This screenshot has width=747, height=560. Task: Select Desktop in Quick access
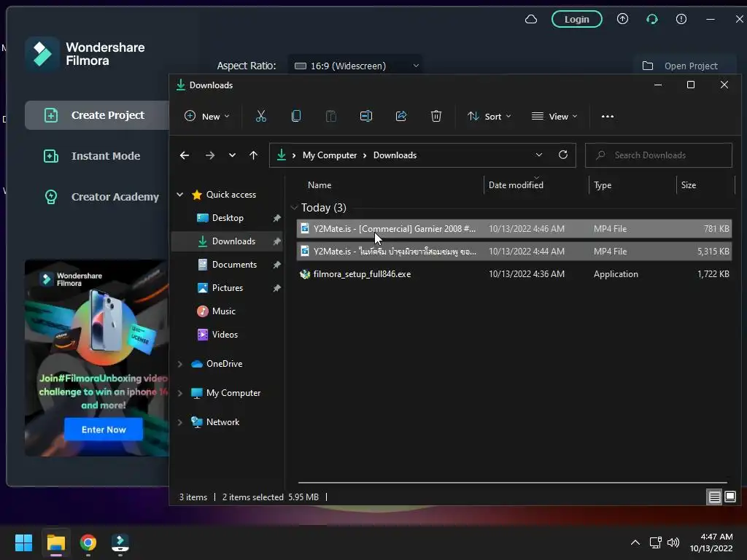[228, 217]
